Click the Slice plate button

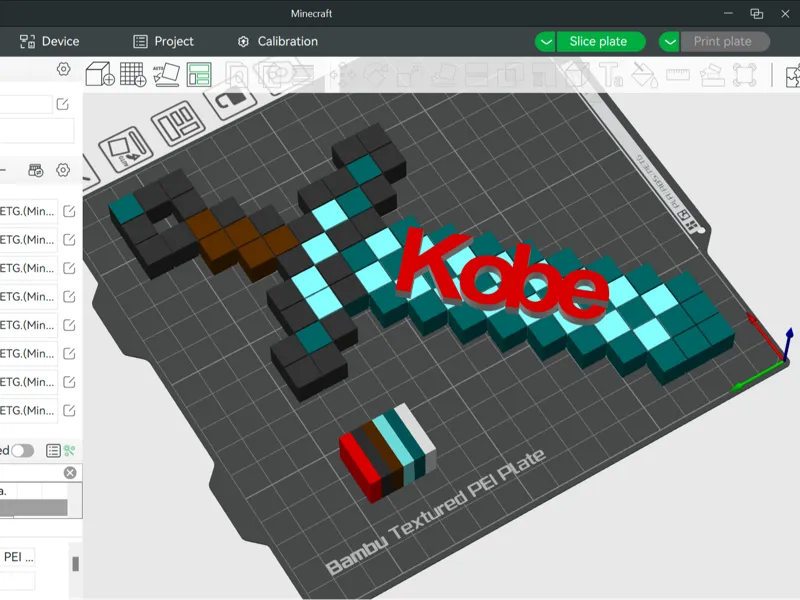tap(601, 41)
